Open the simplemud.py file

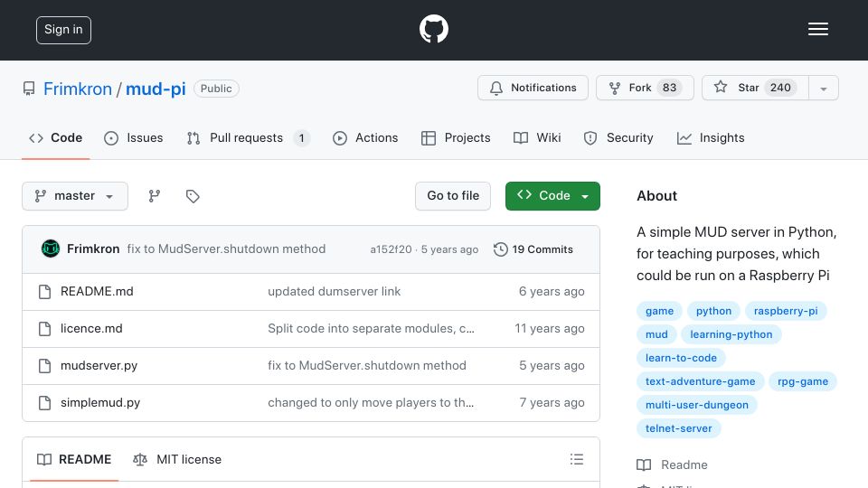100,403
